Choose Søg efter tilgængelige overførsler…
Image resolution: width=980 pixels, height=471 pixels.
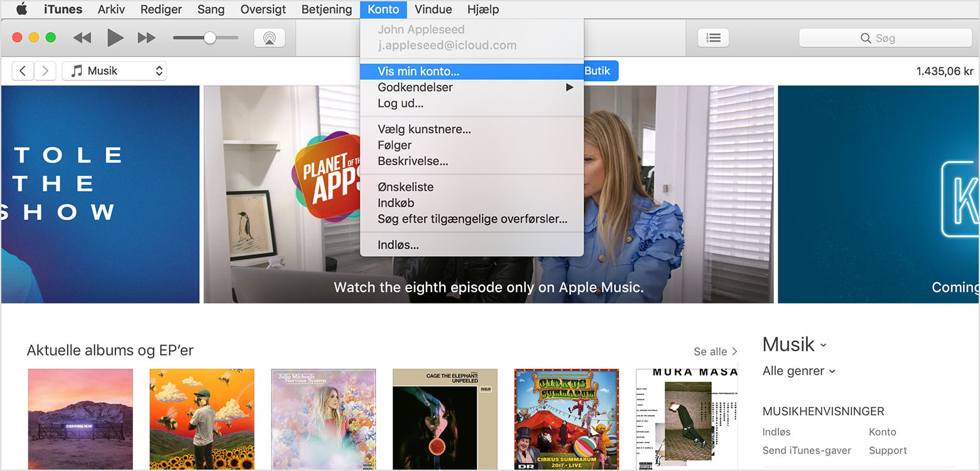pos(472,219)
